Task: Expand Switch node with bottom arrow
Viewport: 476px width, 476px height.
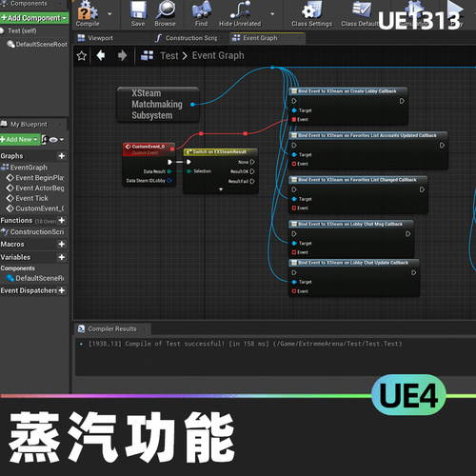Action: click(221, 189)
